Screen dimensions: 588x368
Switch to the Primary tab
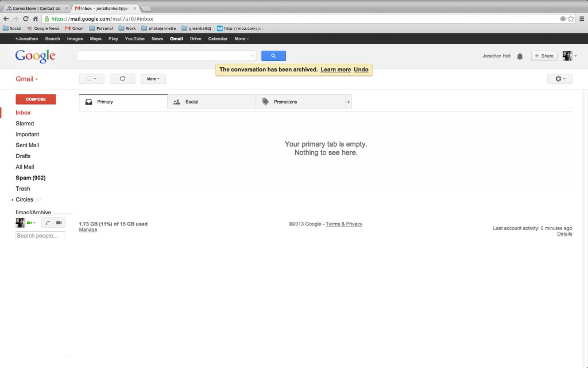[123, 102]
